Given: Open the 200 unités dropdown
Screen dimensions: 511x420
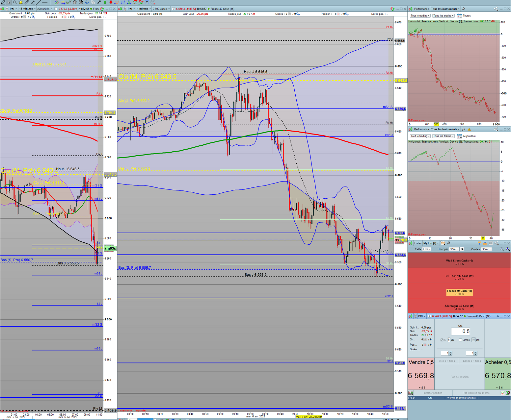Looking at the screenshot, I should (44, 9).
